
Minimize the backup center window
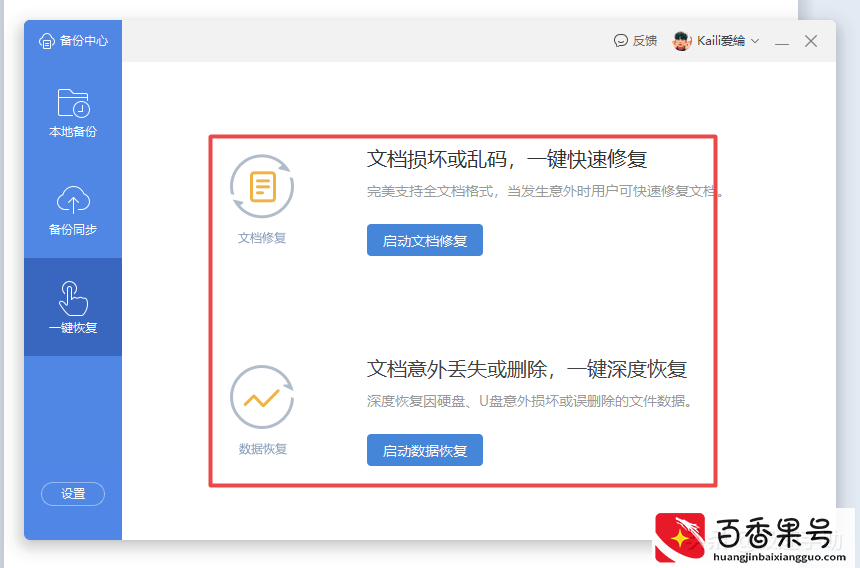click(782, 42)
